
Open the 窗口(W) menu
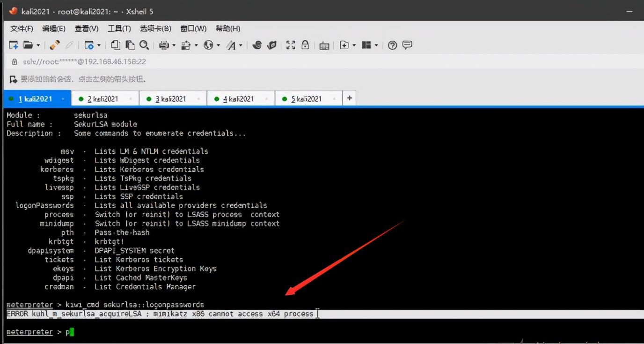(x=193, y=29)
